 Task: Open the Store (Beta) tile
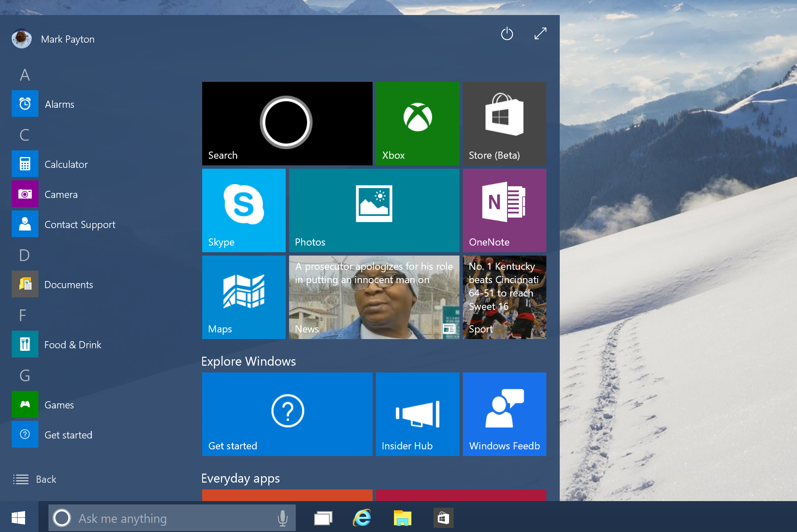coord(505,124)
